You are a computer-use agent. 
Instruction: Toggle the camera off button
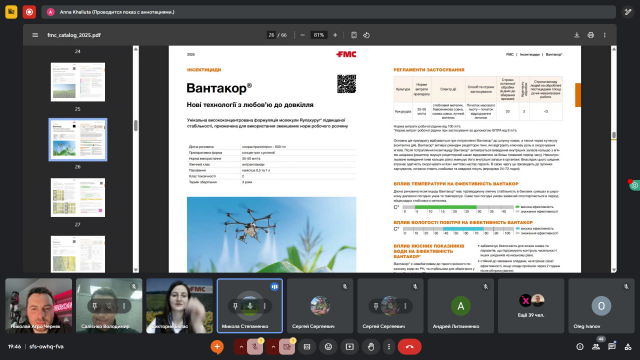click(x=287, y=347)
